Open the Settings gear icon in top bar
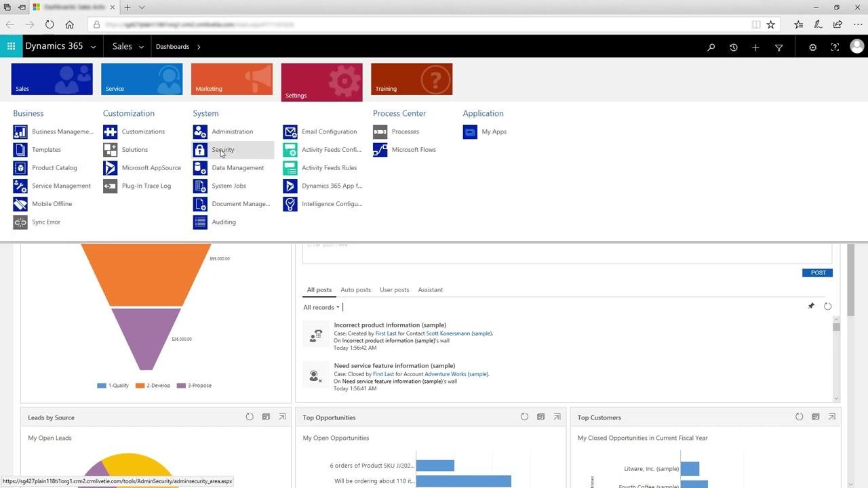Image resolution: width=868 pixels, height=488 pixels. (x=812, y=47)
